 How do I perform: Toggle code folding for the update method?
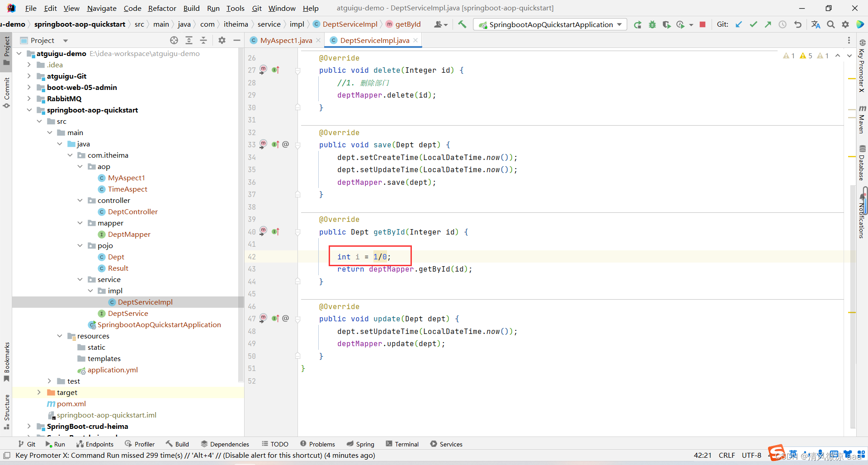click(x=298, y=319)
